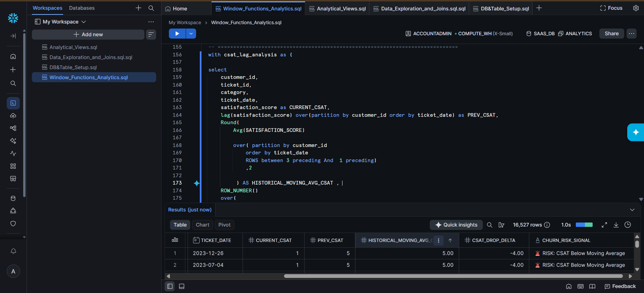Open the database icon in left sidebar
The image size is (644, 293).
(x=13, y=198)
